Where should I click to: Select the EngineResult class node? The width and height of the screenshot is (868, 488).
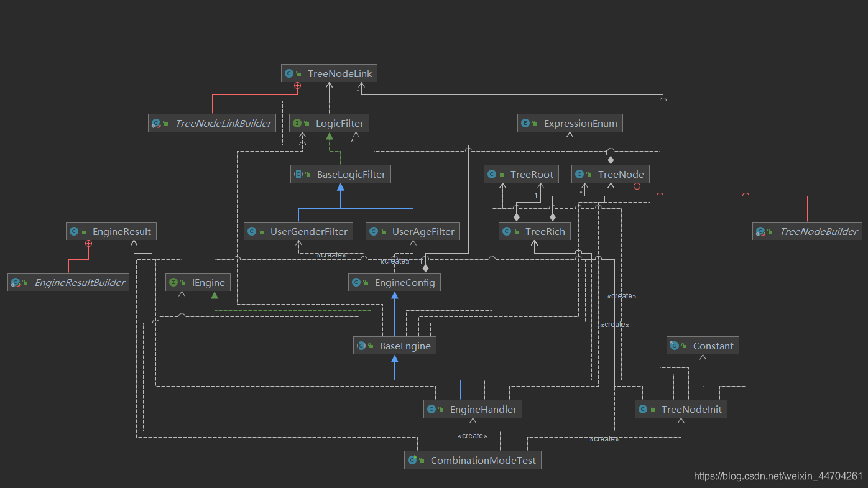[x=111, y=231]
